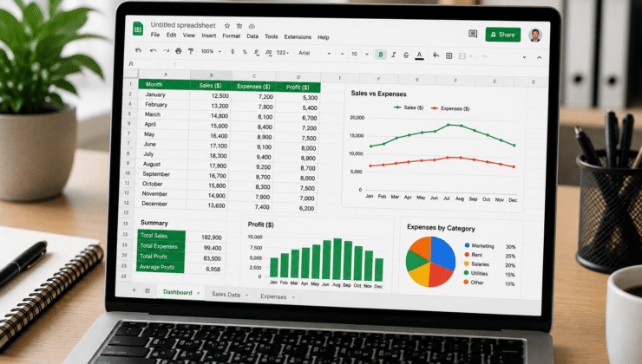Open the 100% zoom dropdown
This screenshot has height=364, width=642.
pos(211,51)
